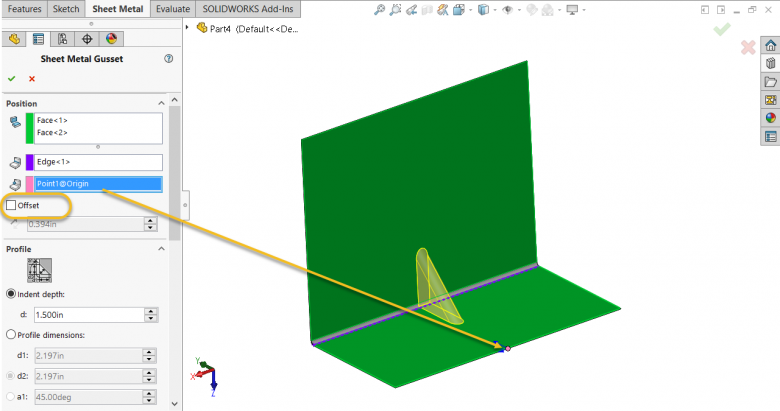Click the Apply Scene icon

point(548,9)
